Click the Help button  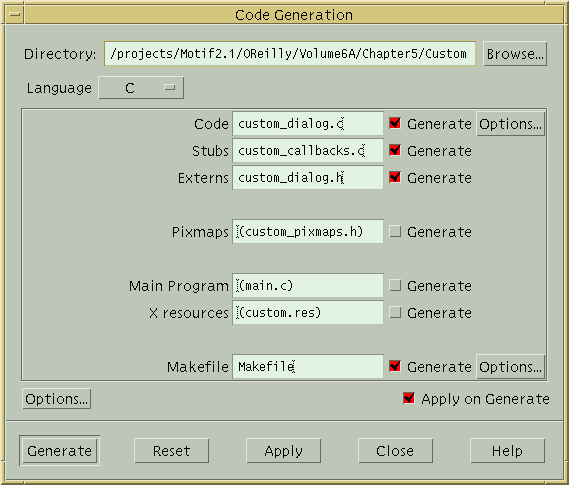coord(507,451)
